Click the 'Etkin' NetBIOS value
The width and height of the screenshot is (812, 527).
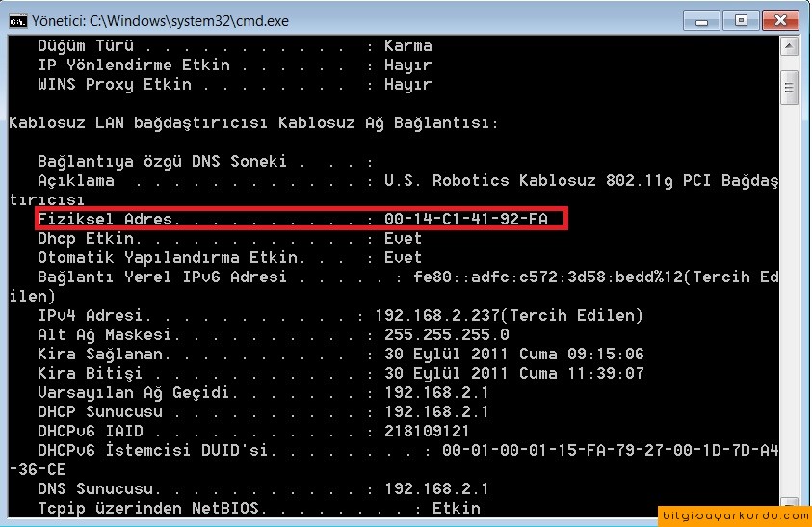pyautogui.click(x=457, y=508)
